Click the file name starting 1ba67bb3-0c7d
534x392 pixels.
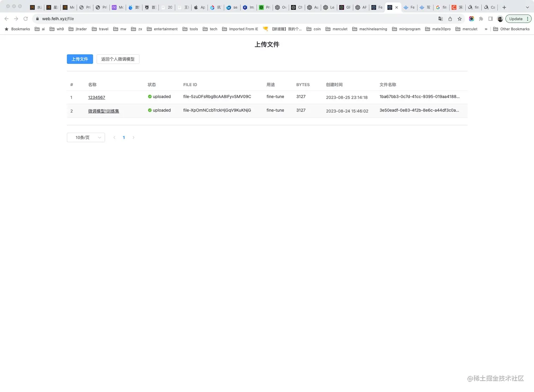(x=420, y=97)
